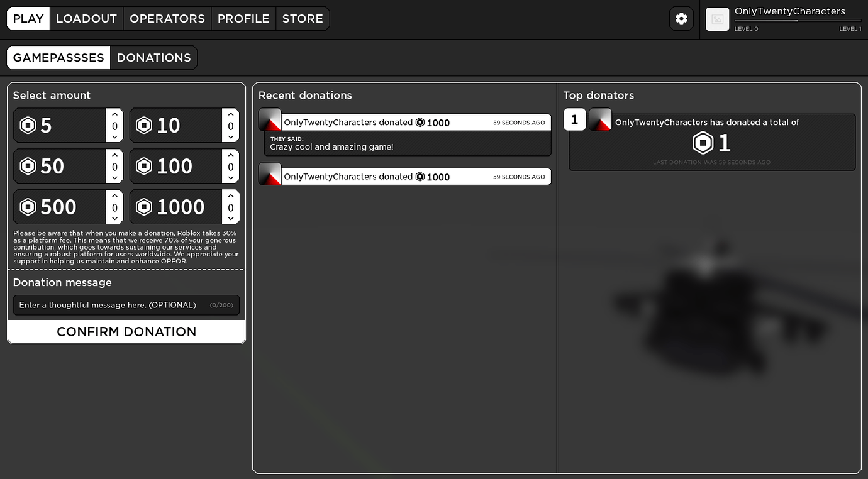Click the "Crazy cool and amazing game!" message
Image resolution: width=868 pixels, height=479 pixels.
[x=331, y=147]
